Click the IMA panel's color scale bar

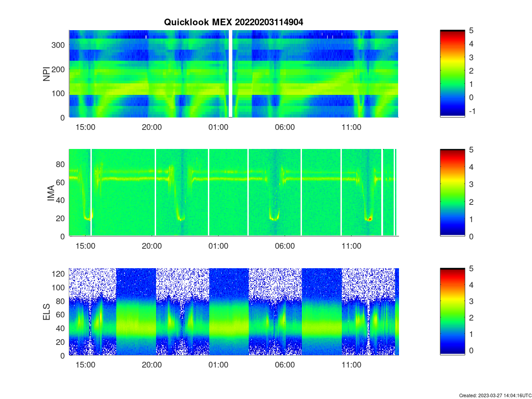pyautogui.click(x=452, y=192)
